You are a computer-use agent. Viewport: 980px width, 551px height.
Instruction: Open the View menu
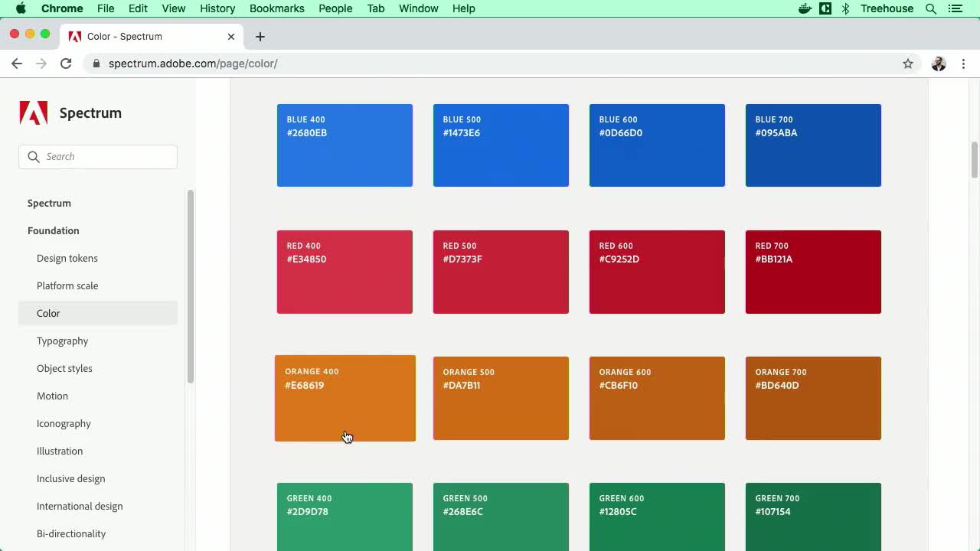point(174,8)
